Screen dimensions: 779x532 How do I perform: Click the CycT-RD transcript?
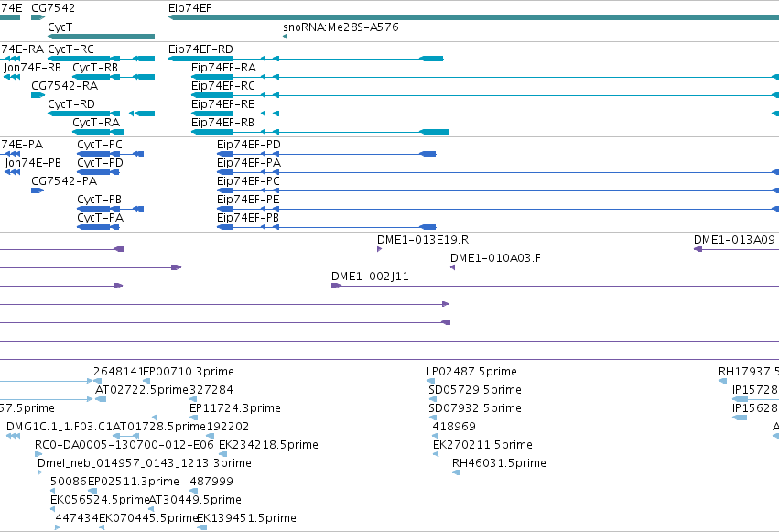(x=102, y=114)
